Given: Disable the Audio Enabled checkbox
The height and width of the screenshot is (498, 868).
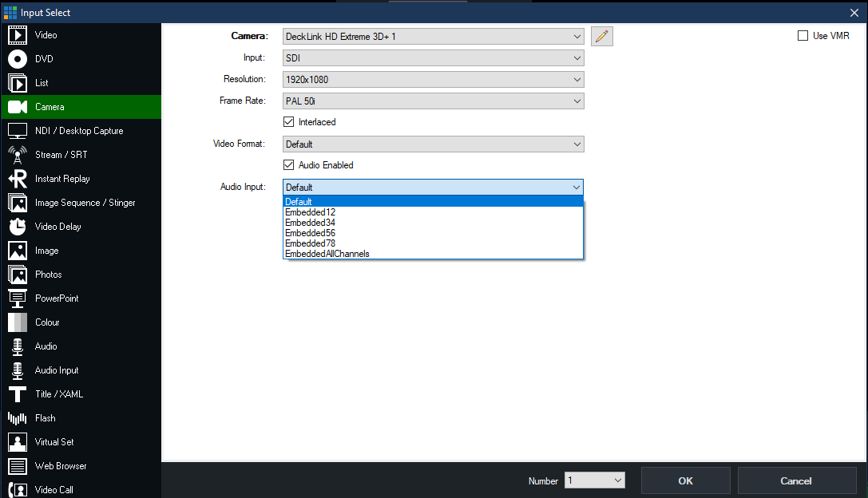Looking at the screenshot, I should point(289,165).
